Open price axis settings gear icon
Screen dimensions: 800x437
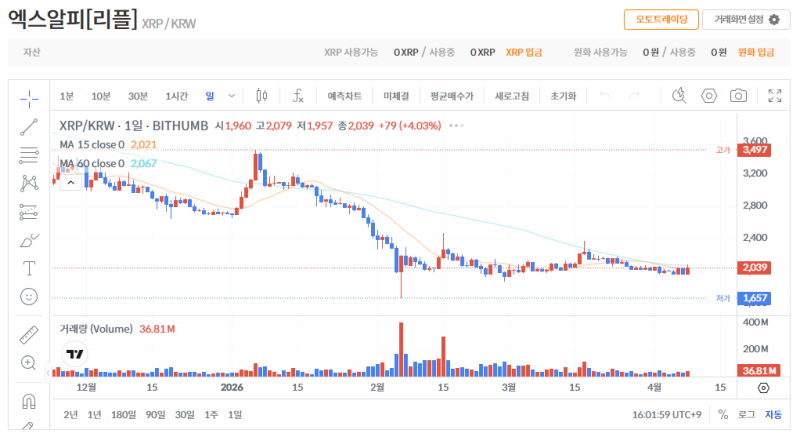pyautogui.click(x=763, y=388)
